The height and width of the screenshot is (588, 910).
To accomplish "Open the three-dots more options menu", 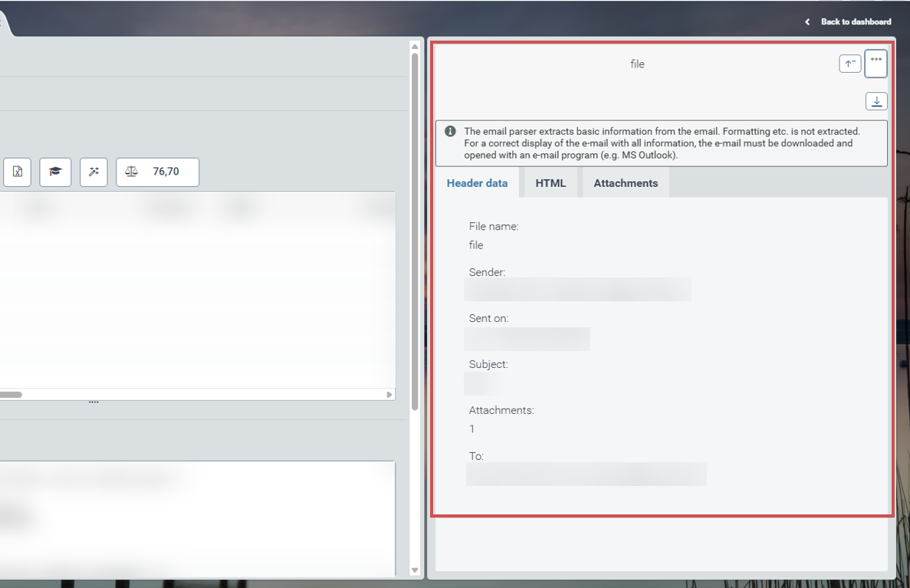I will [x=876, y=63].
